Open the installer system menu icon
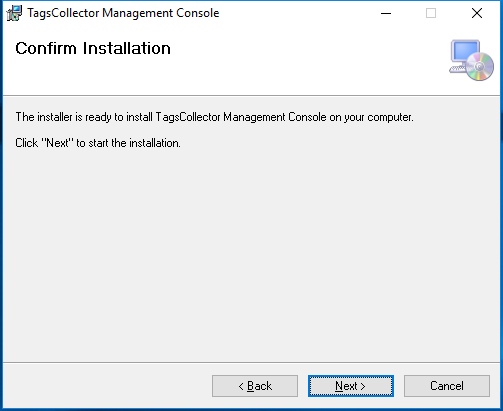Screen dimensions: 503x411 click(x=14, y=13)
